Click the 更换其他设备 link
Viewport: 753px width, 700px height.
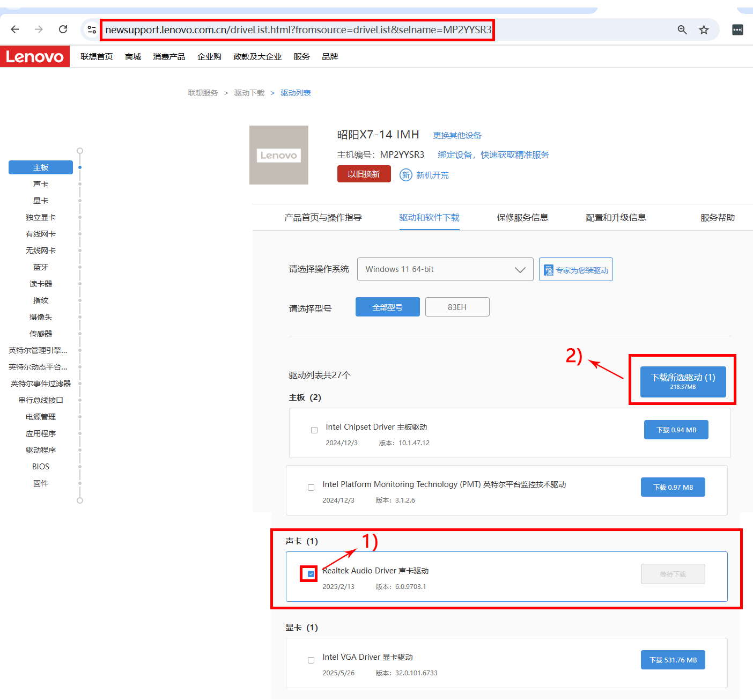(x=457, y=135)
